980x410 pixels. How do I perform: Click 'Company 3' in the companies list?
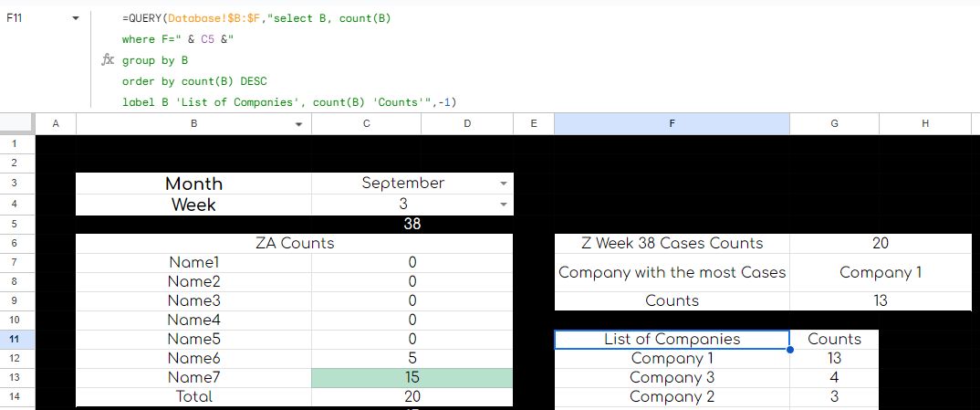pos(672,377)
